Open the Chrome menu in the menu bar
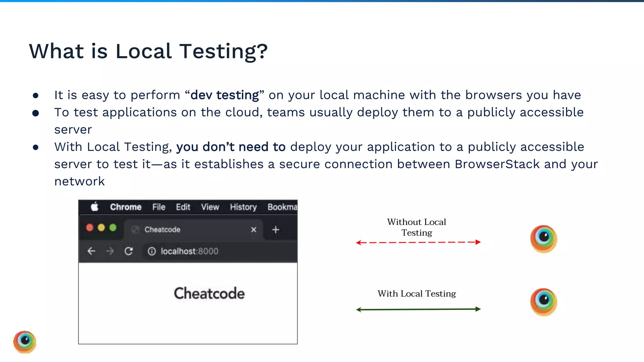Screen dimensions: 644x362 pos(125,207)
